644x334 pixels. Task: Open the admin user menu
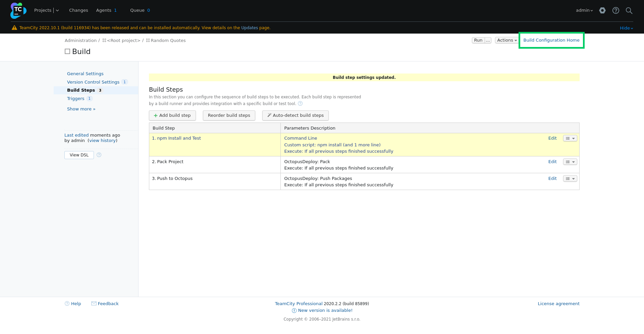point(584,10)
